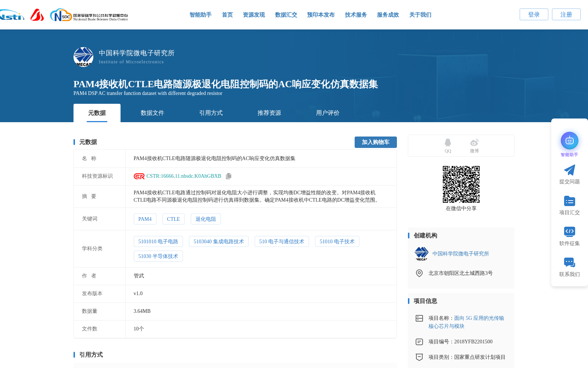Click data size value 3.64MB
This screenshot has height=368, width=588.
click(142, 311)
